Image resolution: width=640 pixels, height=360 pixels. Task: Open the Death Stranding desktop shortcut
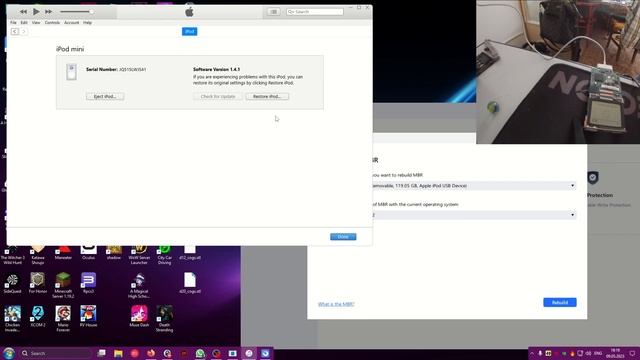pos(164,319)
